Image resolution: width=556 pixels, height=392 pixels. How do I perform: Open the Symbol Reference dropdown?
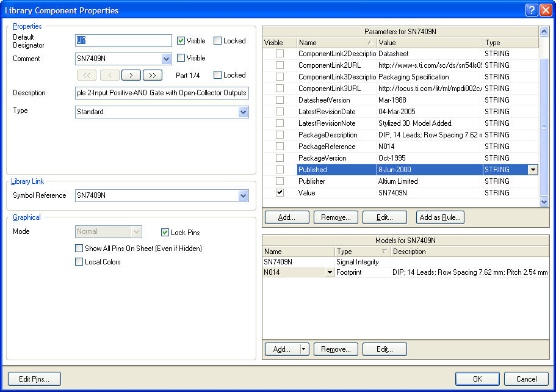pos(244,195)
